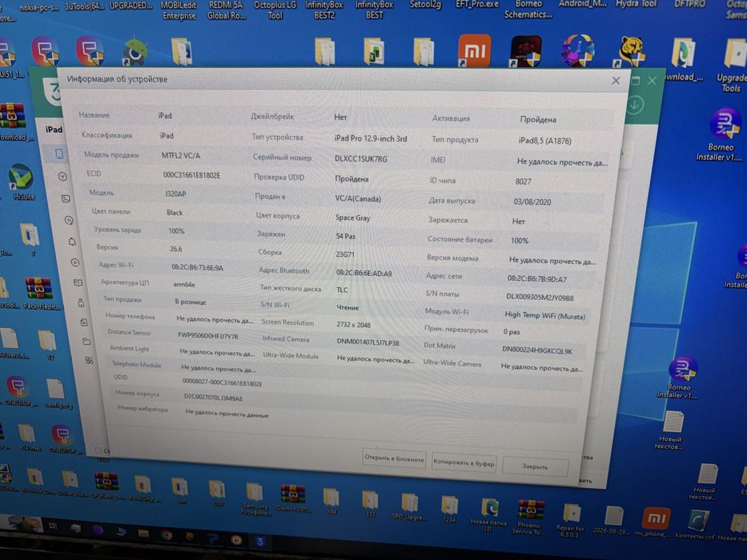Select the hexagon apps icon in 3uTools sidebar

[x=62, y=176]
